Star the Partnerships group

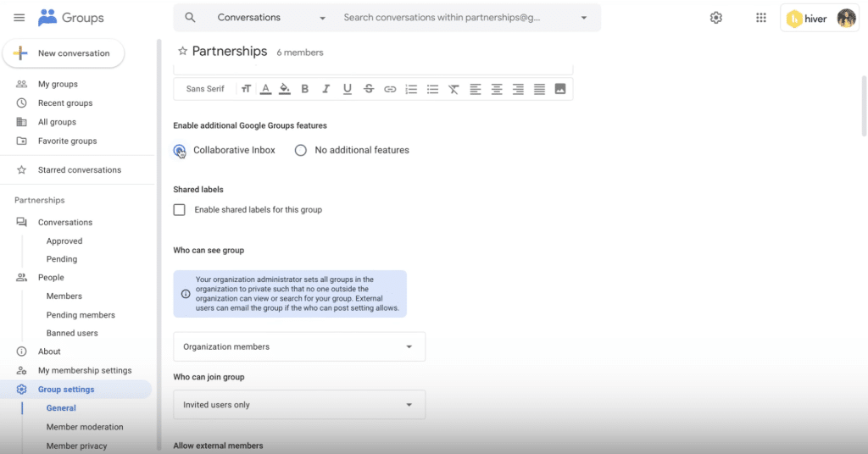pos(182,52)
